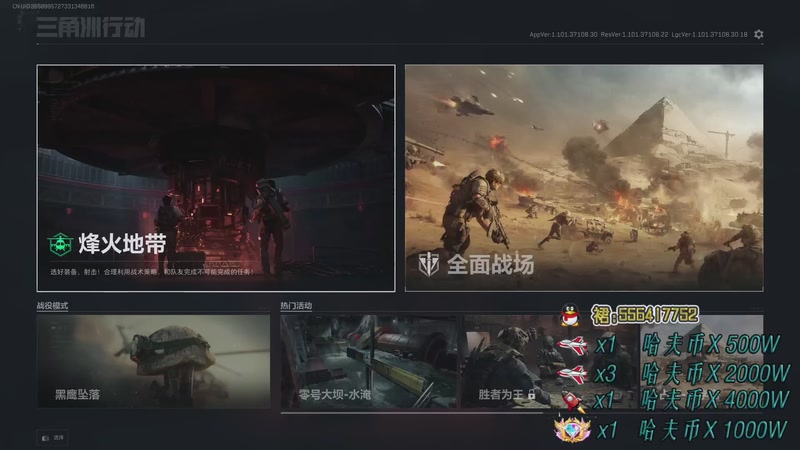Click the 选择 button at the bottom left
Image resolution: width=800 pixels, height=450 pixels.
pyautogui.click(x=52, y=437)
